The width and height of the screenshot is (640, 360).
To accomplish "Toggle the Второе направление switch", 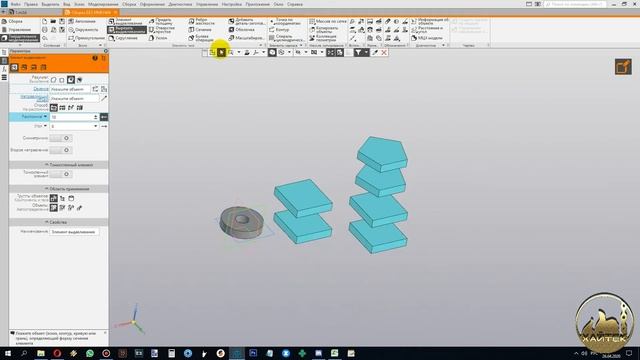I will [x=61, y=150].
